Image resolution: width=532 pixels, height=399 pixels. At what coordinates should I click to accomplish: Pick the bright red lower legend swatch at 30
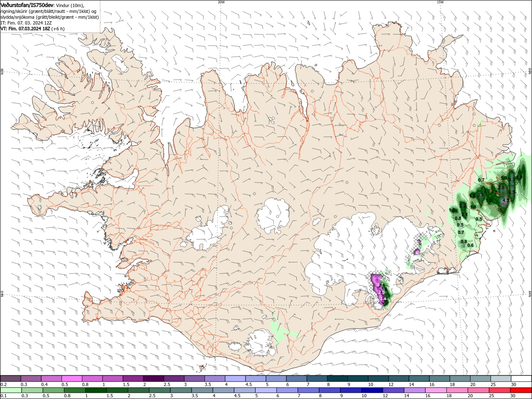tap(521, 390)
